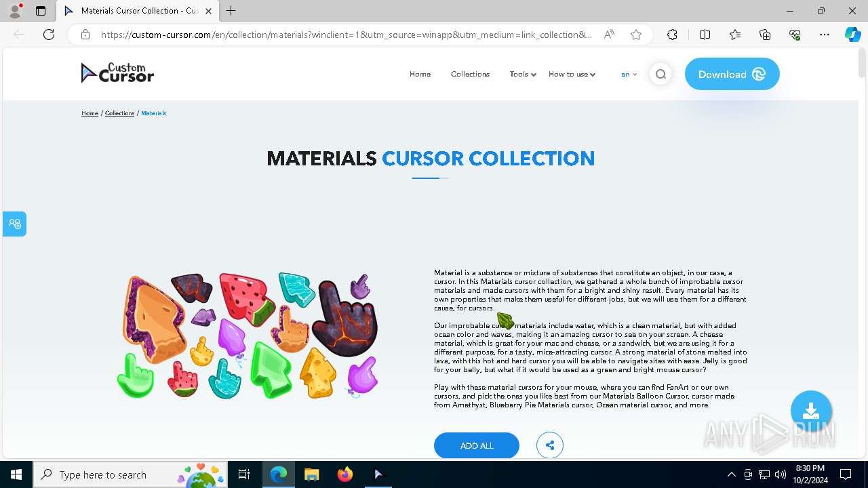Open the Collections nav item
The height and width of the screenshot is (488, 868).
pos(470,75)
